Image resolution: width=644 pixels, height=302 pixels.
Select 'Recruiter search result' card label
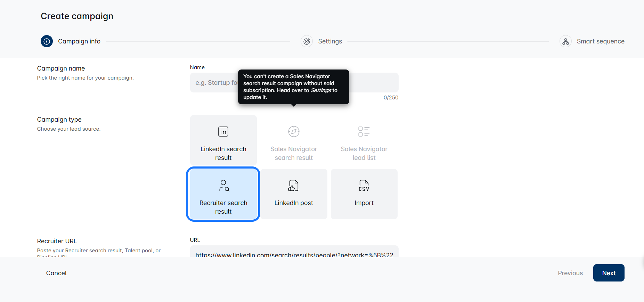(223, 207)
